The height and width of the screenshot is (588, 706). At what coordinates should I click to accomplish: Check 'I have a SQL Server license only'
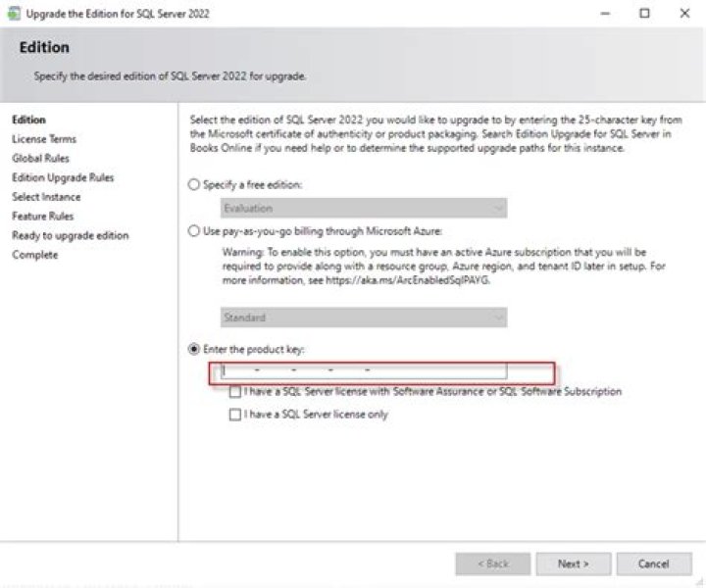point(235,415)
